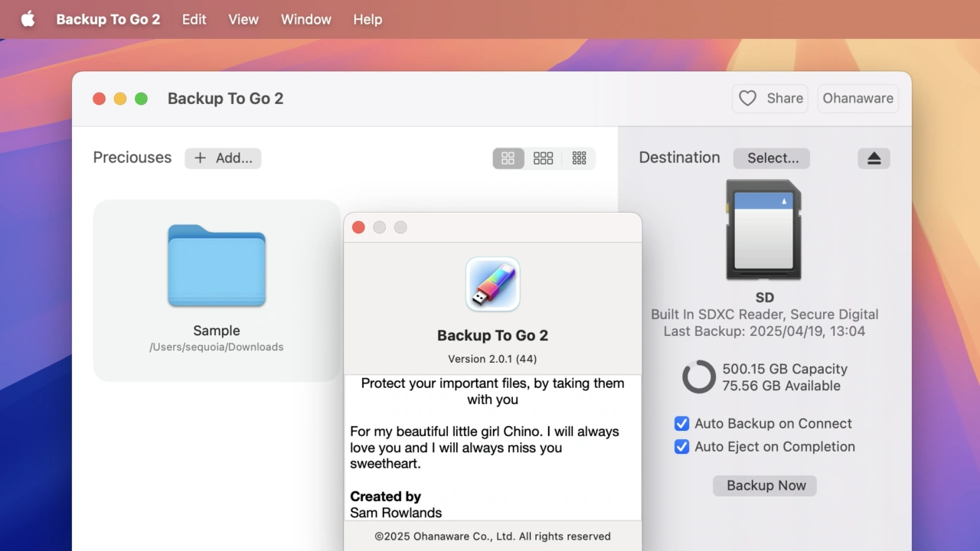Disable Auto Backup on Connect
Screen dimensions: 980x551
[x=681, y=424]
